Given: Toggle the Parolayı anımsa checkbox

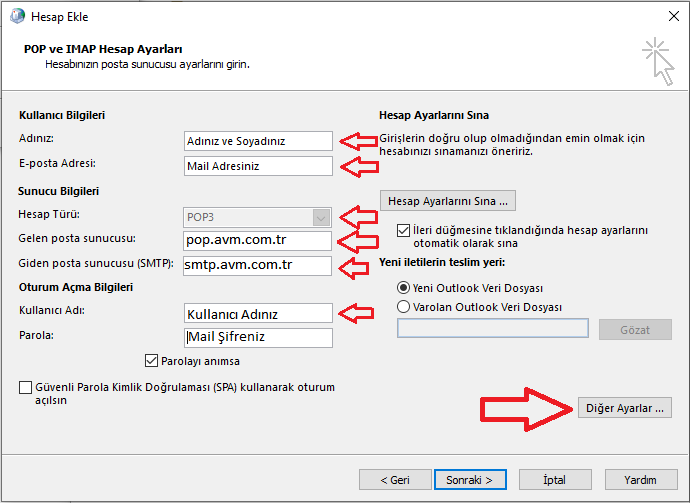Looking at the screenshot, I should [152, 361].
